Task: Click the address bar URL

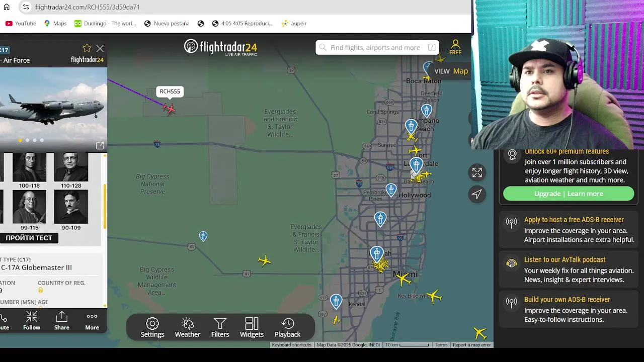Action: click(x=87, y=7)
